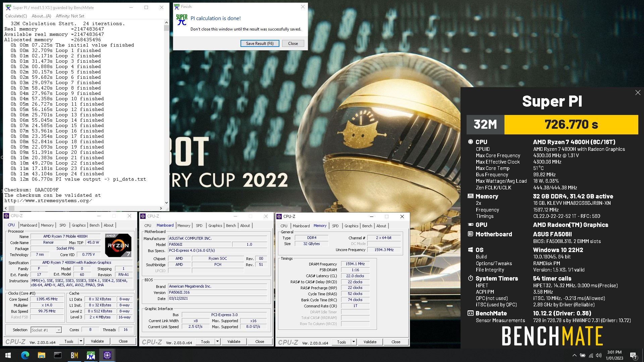Switch to CPU-Z taskbar icon
The height and width of the screenshot is (362, 644).
click(107, 355)
